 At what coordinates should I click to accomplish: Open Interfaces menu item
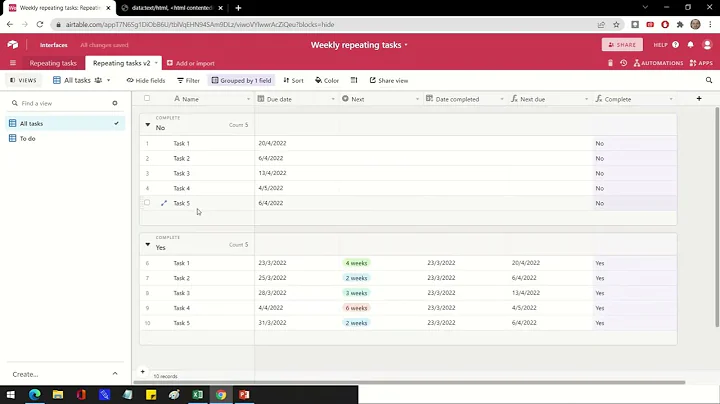[53, 45]
